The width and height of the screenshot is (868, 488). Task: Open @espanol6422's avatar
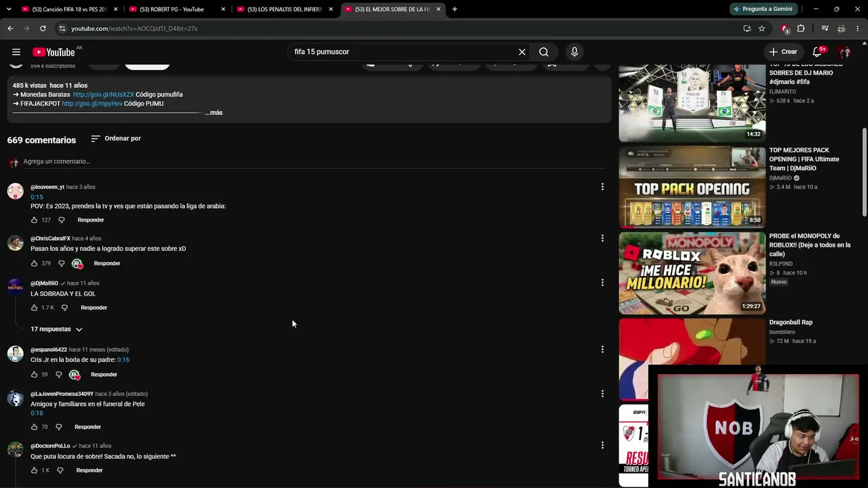[15, 353]
